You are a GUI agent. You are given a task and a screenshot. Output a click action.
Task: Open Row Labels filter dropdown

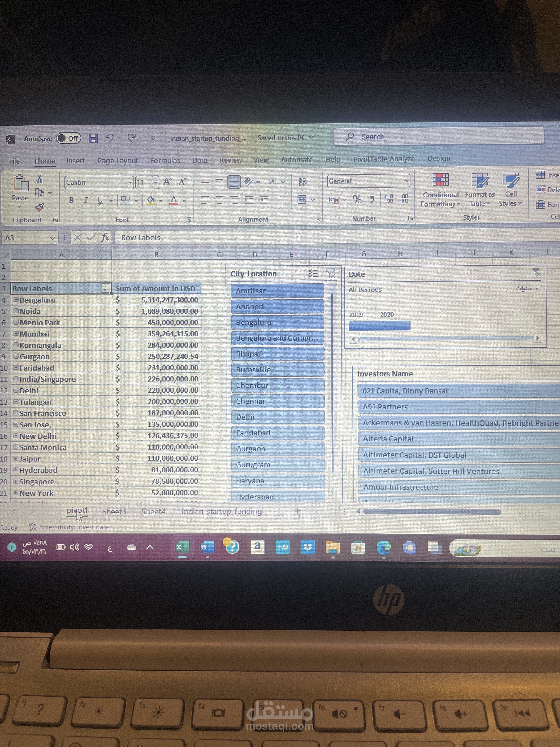106,288
